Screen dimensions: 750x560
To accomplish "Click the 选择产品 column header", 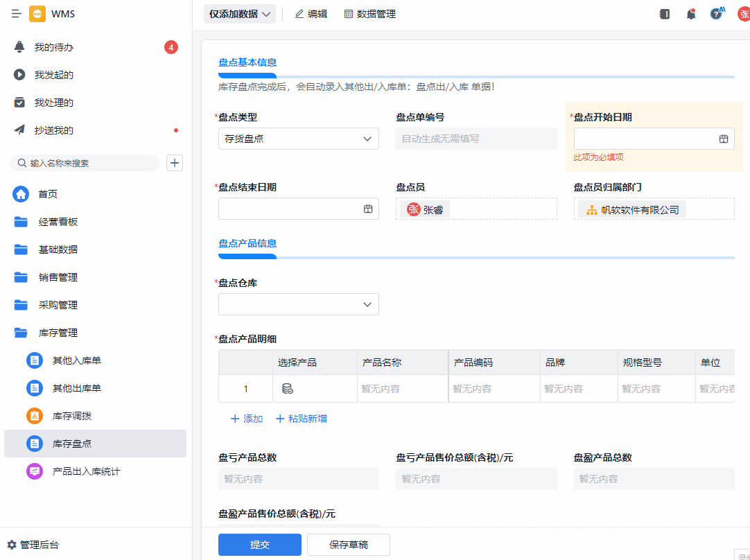I will [x=315, y=362].
